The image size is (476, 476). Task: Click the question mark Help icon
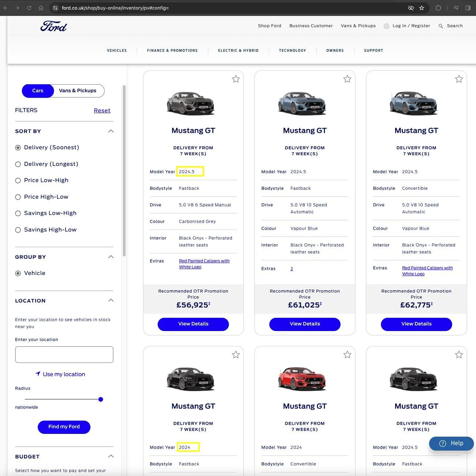(443, 443)
